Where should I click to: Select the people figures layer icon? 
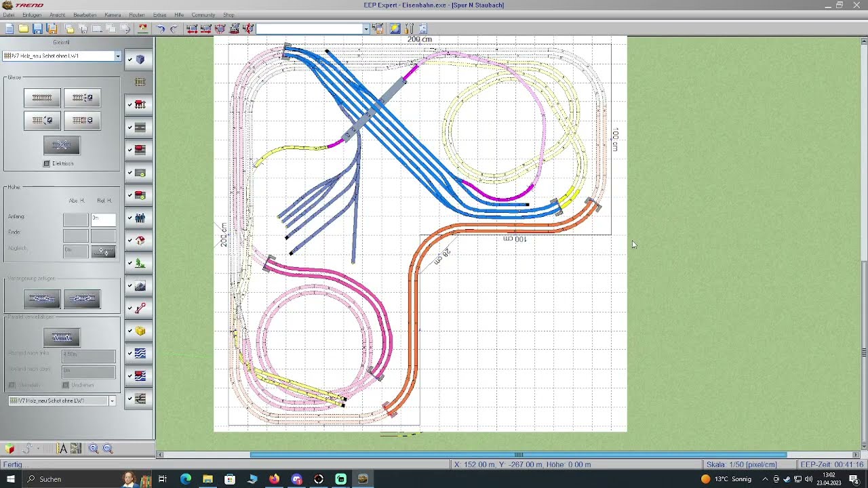point(140,218)
